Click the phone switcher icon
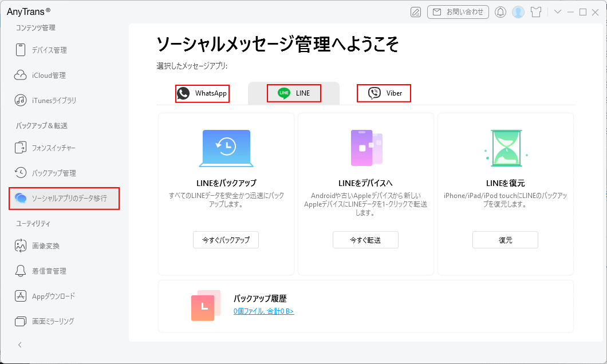The width and height of the screenshot is (607, 364). pos(21,148)
